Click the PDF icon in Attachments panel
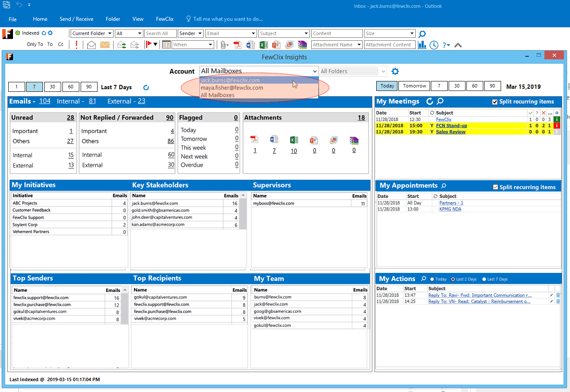 point(255,139)
